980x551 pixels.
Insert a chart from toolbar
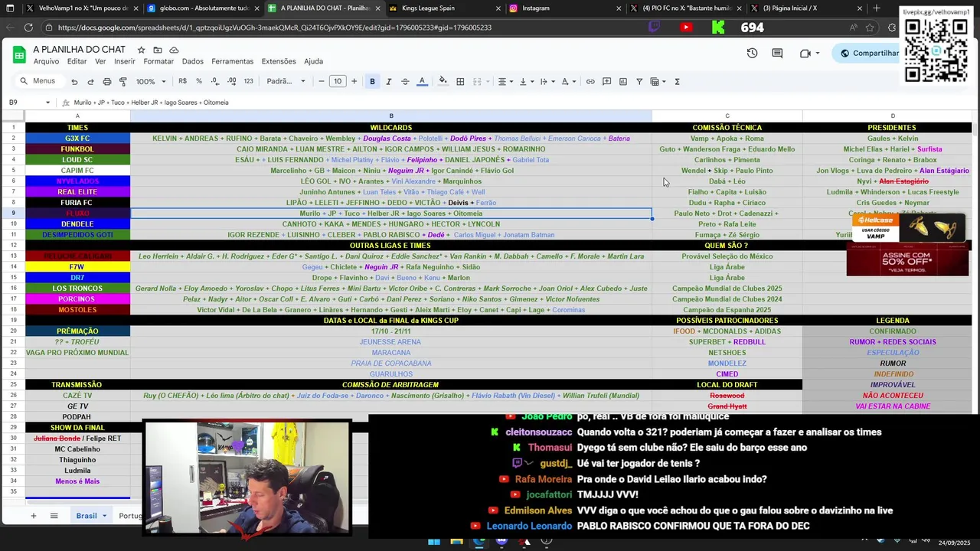pyautogui.click(x=623, y=81)
